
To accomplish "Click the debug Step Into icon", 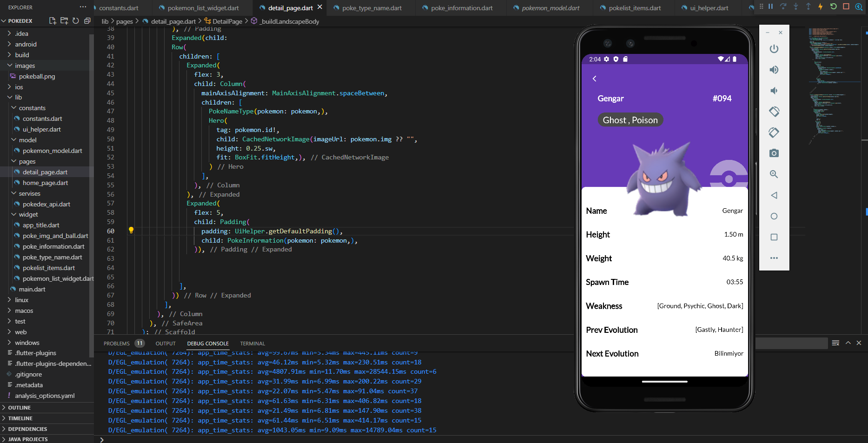I will coord(796,7).
